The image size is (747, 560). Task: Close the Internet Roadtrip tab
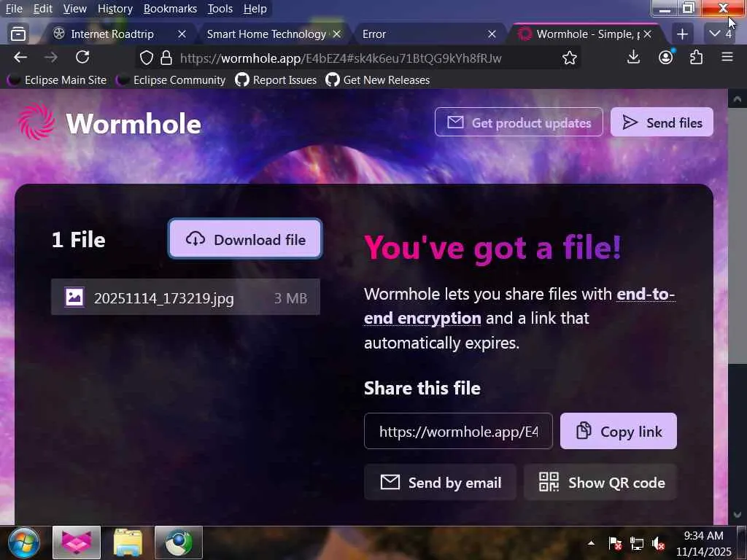pyautogui.click(x=182, y=34)
